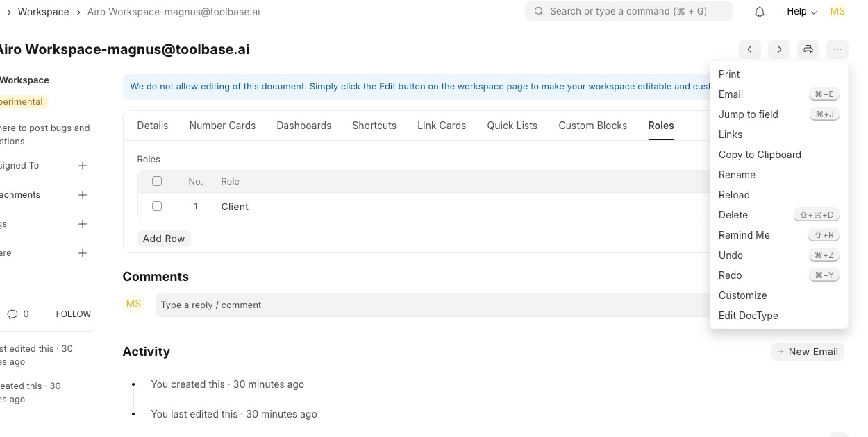Add an assignee with plus icon
This screenshot has width=868, height=437.
[x=83, y=166]
